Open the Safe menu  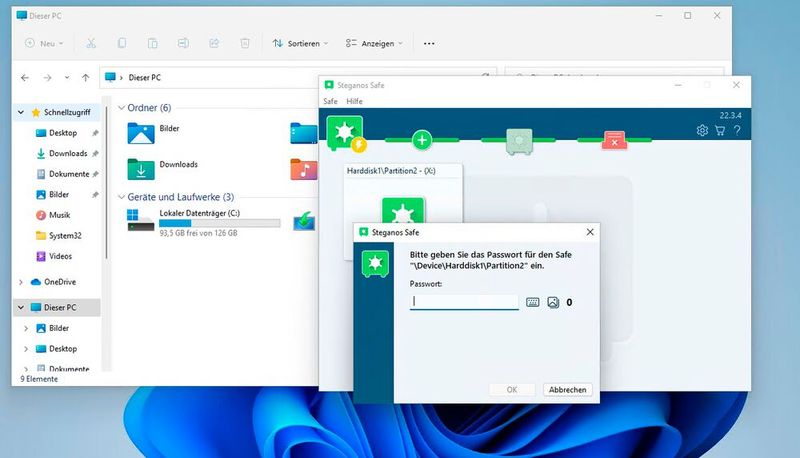[x=330, y=101]
